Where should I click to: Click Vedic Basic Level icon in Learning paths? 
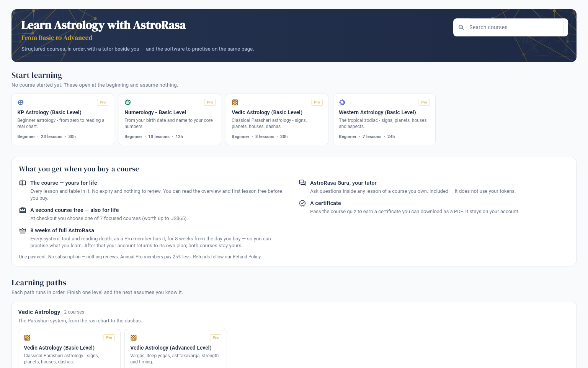point(27,338)
